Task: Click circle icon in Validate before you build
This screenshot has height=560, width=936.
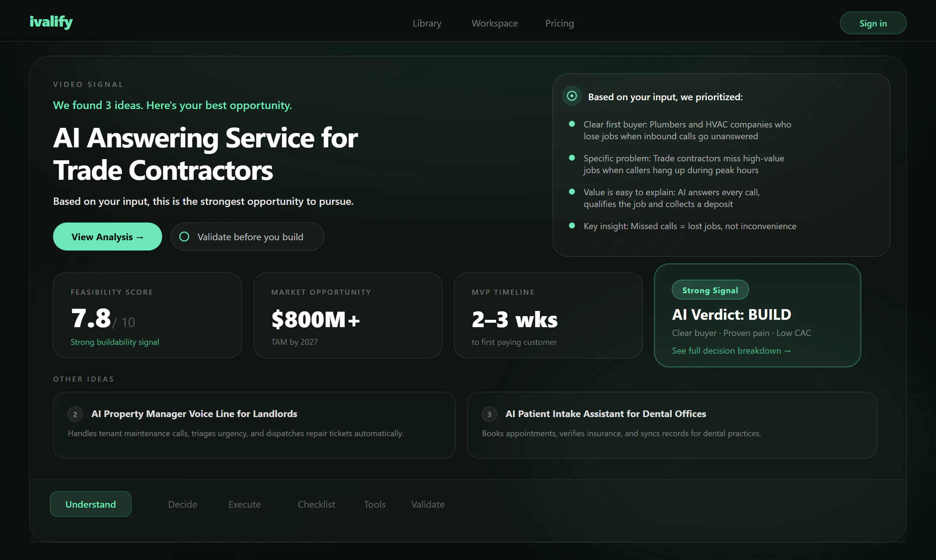Action: pos(184,237)
